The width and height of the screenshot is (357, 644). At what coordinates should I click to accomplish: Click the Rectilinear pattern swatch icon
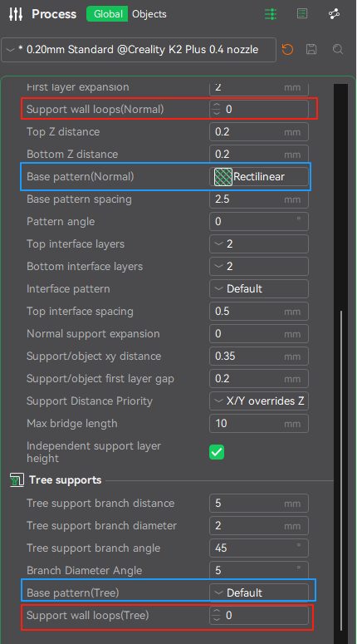click(223, 177)
